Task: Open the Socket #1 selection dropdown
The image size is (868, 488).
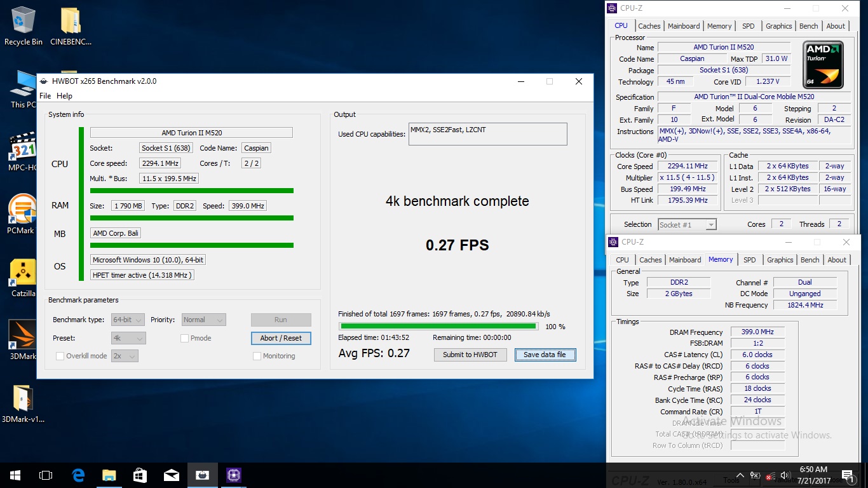Action: tap(687, 224)
